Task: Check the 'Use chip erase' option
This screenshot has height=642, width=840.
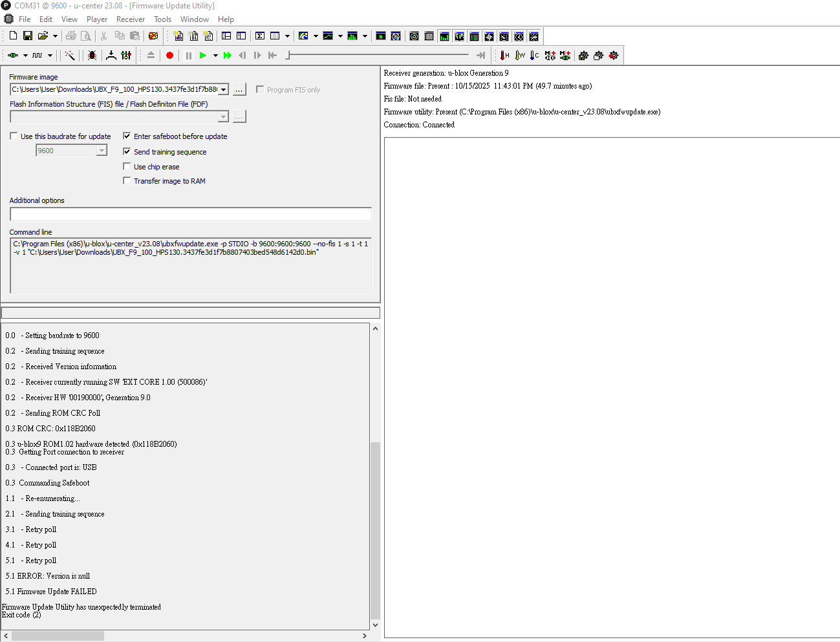Action: pyautogui.click(x=127, y=167)
